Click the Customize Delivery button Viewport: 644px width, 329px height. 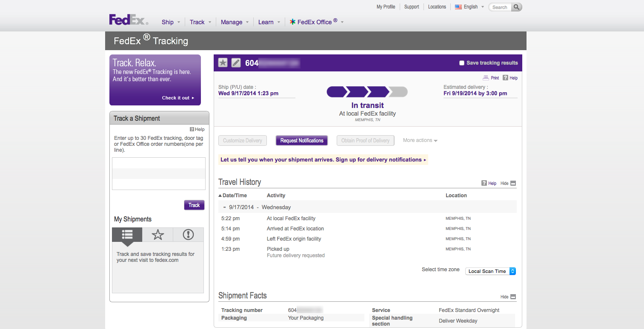243,140
